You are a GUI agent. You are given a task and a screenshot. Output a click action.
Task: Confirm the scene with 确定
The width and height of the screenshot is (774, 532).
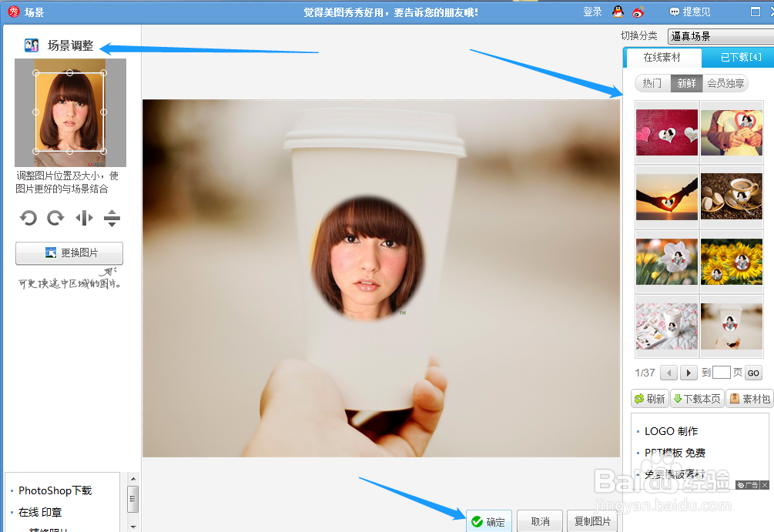point(489,521)
